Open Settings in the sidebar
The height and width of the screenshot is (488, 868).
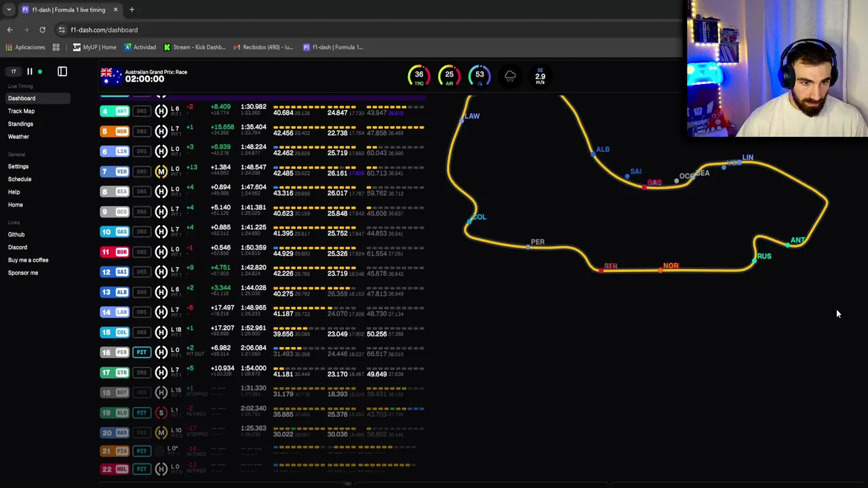(x=18, y=166)
